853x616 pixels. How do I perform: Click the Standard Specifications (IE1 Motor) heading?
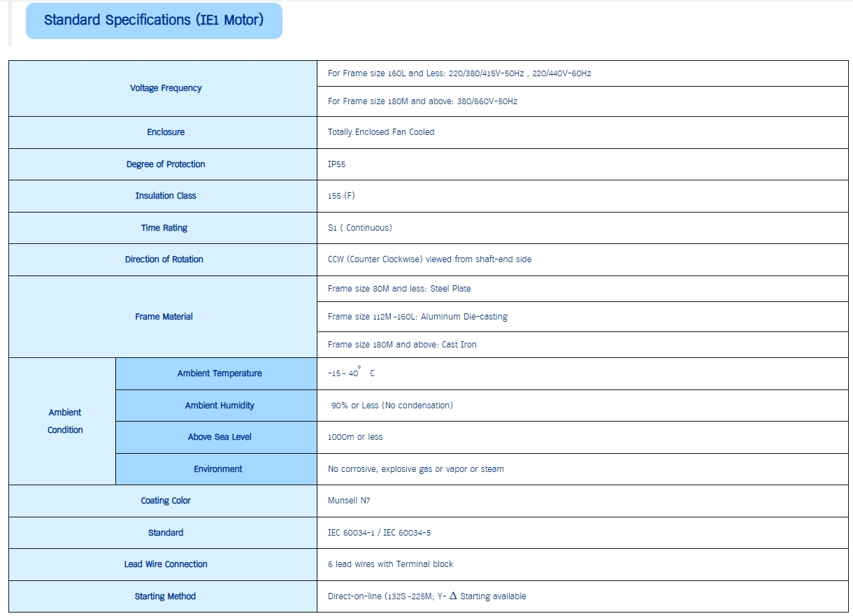coord(154,20)
